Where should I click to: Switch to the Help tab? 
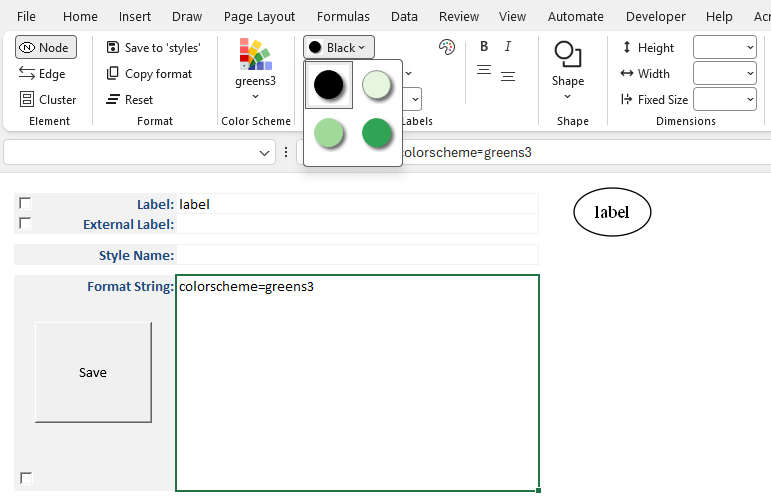coord(719,17)
